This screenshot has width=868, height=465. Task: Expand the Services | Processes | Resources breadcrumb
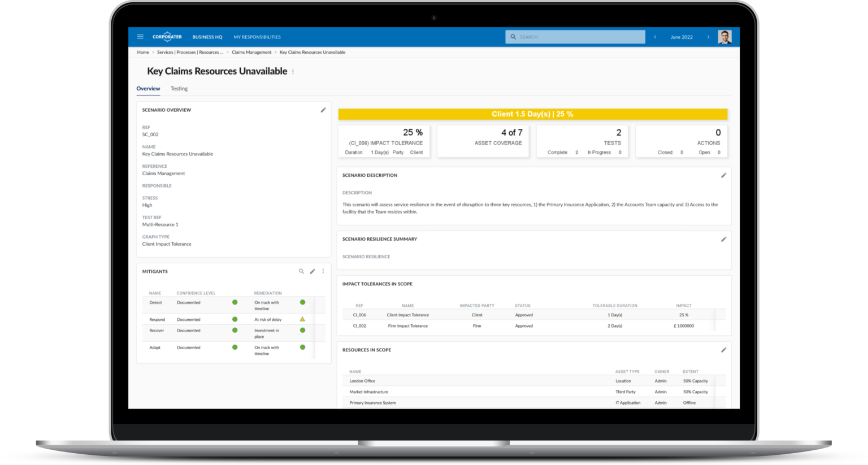coord(191,52)
